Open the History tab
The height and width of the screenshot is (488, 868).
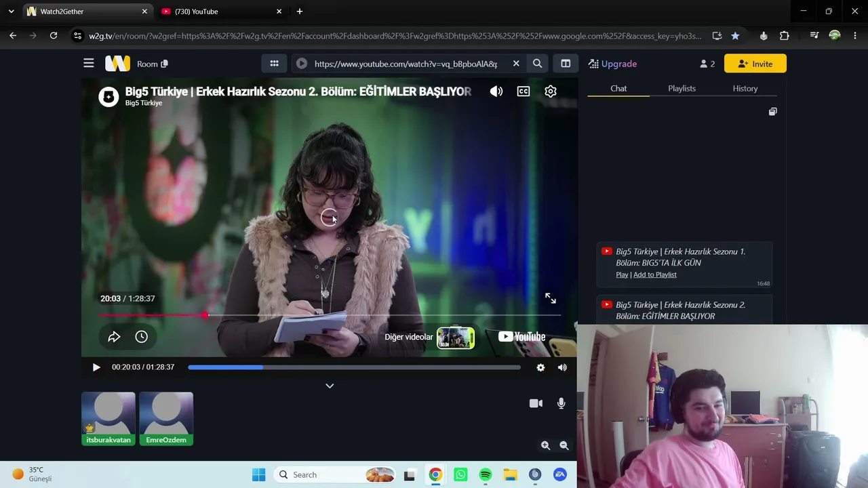[x=745, y=89]
